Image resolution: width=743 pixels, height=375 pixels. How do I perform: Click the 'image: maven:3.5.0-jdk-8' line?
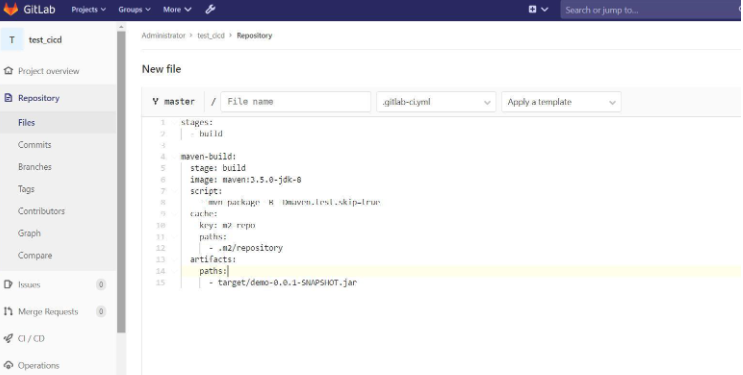coord(246,180)
